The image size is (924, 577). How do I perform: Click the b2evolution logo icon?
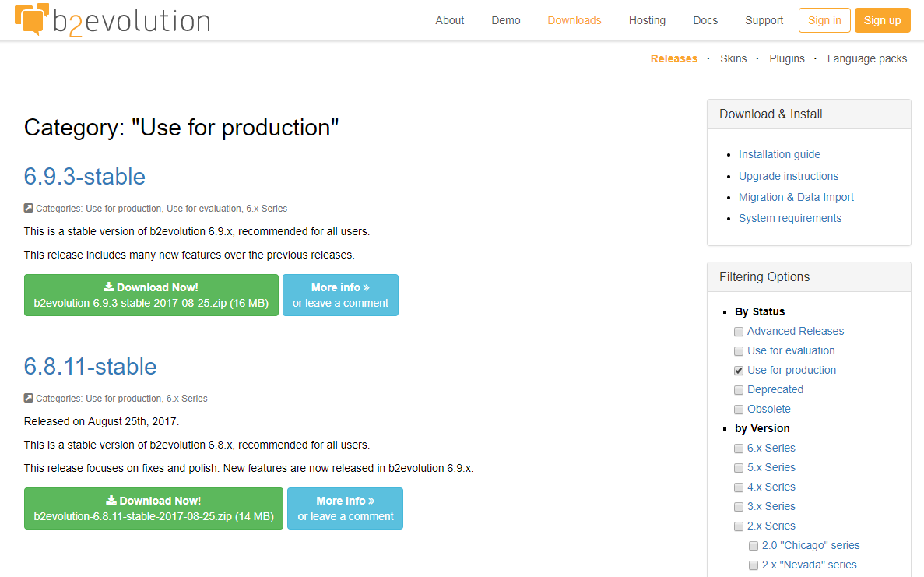(x=31, y=19)
